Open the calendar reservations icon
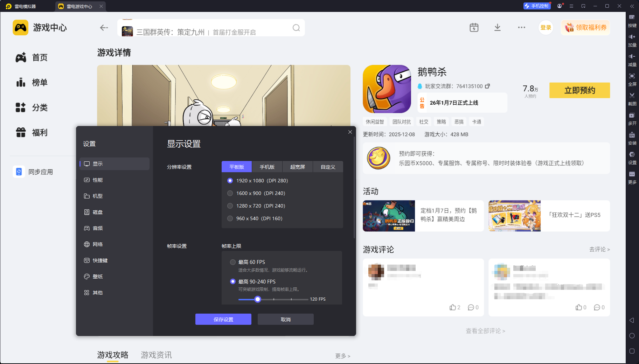 coord(474,27)
